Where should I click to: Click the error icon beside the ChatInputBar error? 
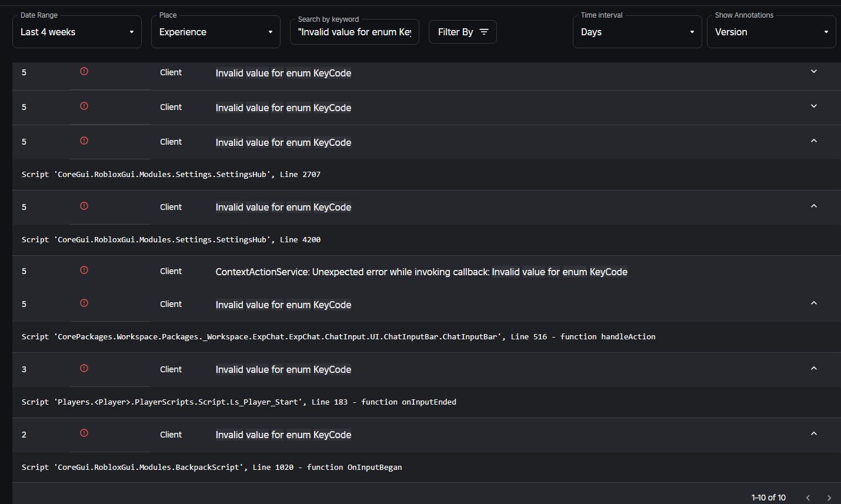pyautogui.click(x=84, y=303)
